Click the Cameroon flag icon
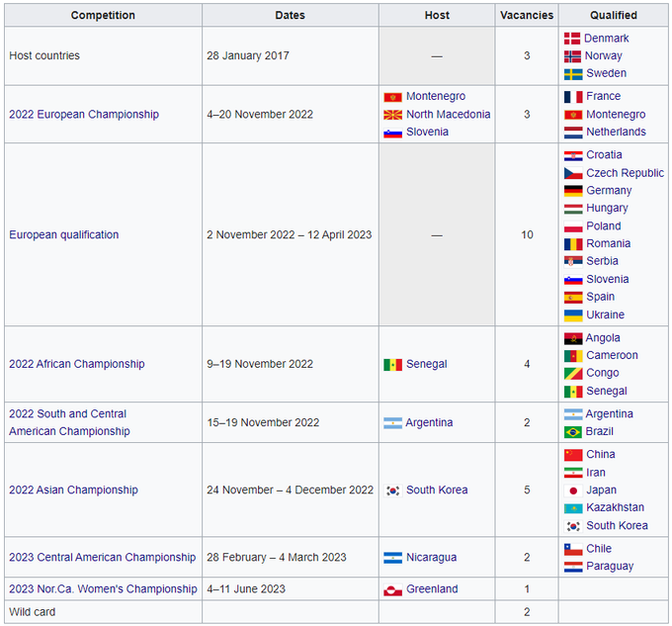672x626 pixels. point(573,356)
